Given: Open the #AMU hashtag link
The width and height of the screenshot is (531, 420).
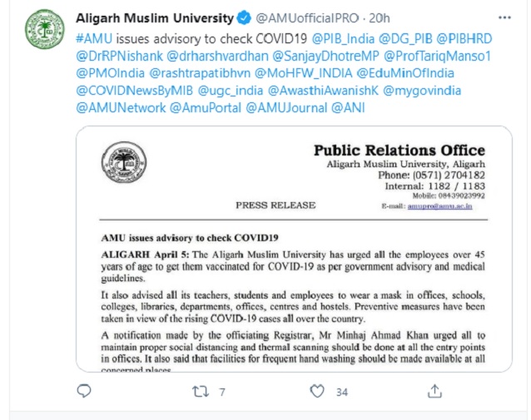Looking at the screenshot, I should (x=94, y=39).
